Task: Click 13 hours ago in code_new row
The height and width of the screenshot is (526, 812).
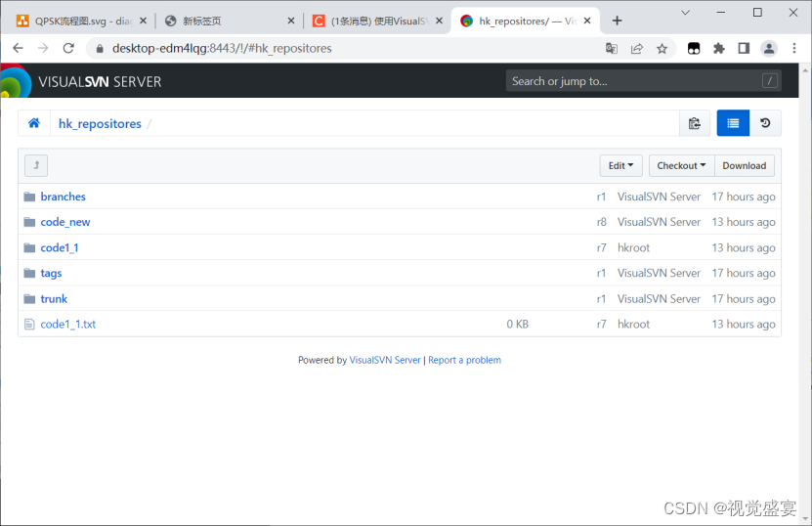Action: click(744, 222)
